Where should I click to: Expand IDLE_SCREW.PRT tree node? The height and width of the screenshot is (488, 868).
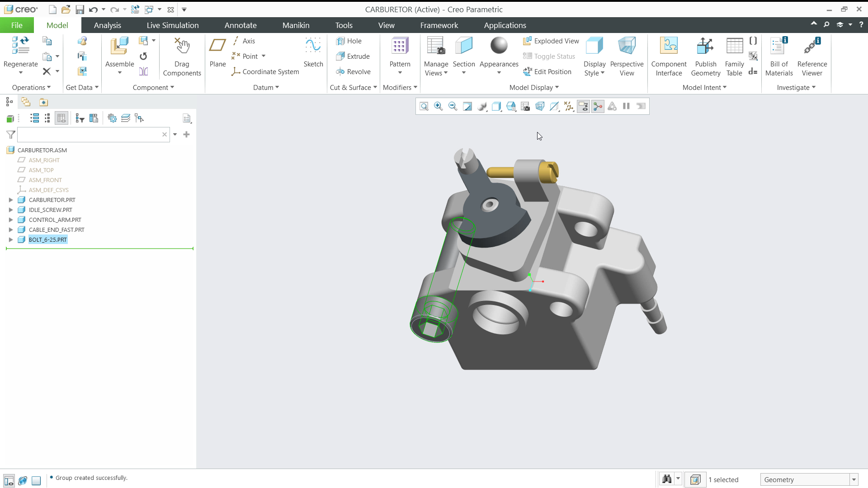pyautogui.click(x=11, y=210)
